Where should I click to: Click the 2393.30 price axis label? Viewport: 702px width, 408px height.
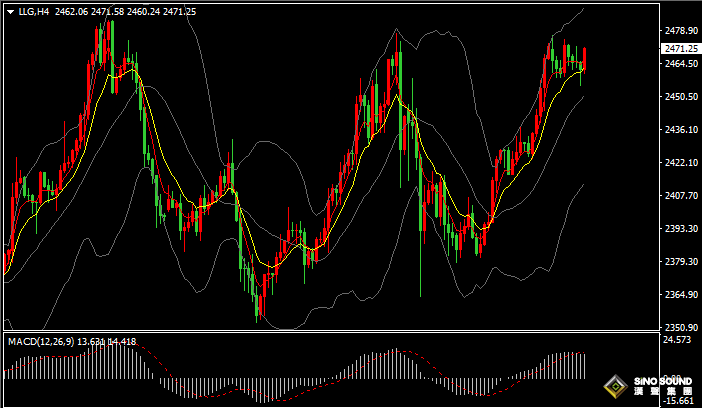[x=680, y=229]
